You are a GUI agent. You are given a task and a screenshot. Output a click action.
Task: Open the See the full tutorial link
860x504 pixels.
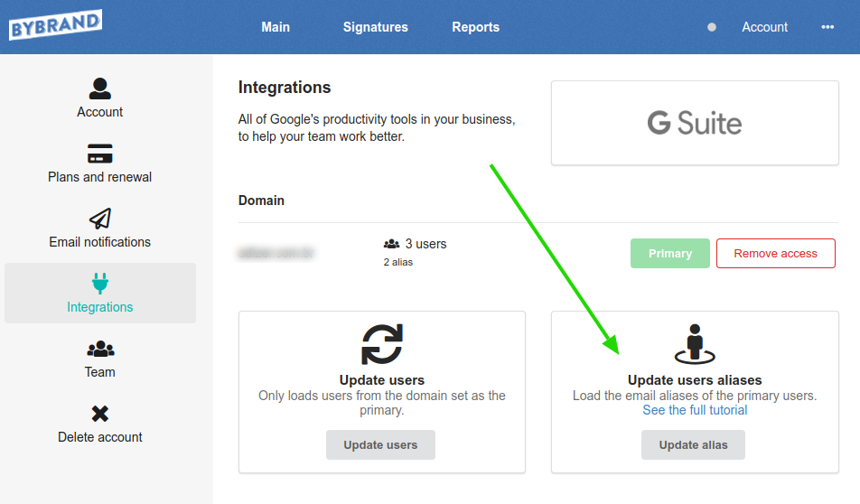click(x=695, y=410)
